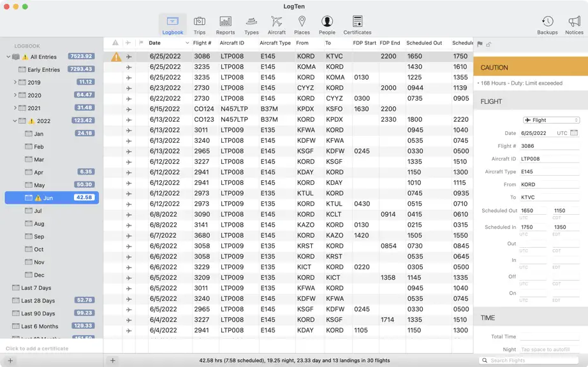This screenshot has width=588, height=367.
Task: Click the From column header
Action: tap(302, 43)
